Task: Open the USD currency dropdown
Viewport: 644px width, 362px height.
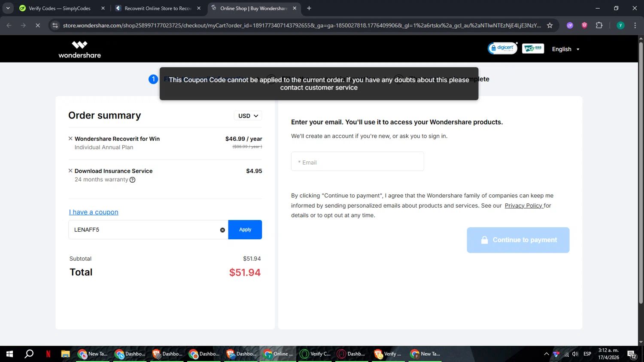Action: [x=248, y=116]
